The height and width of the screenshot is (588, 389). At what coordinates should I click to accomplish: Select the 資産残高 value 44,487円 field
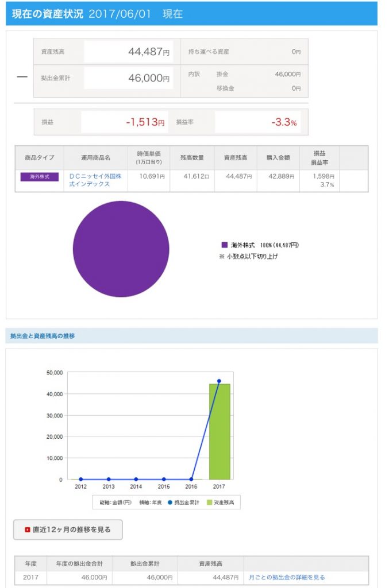click(128, 52)
